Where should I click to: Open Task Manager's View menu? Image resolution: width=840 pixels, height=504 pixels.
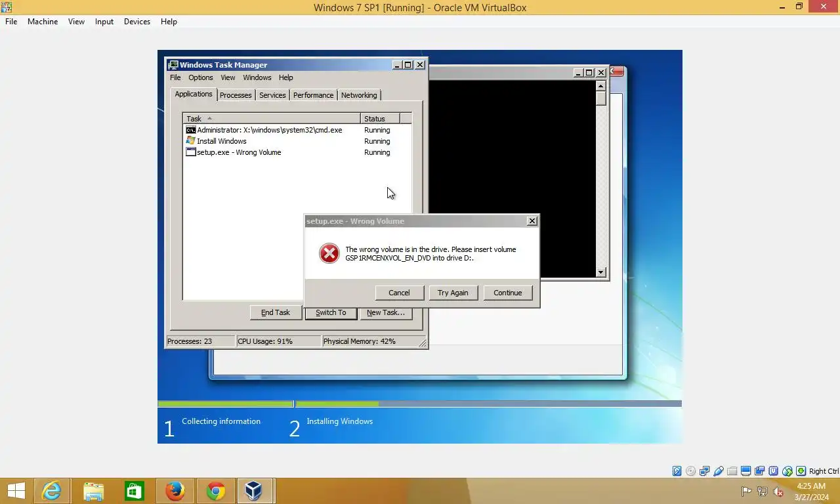click(228, 77)
